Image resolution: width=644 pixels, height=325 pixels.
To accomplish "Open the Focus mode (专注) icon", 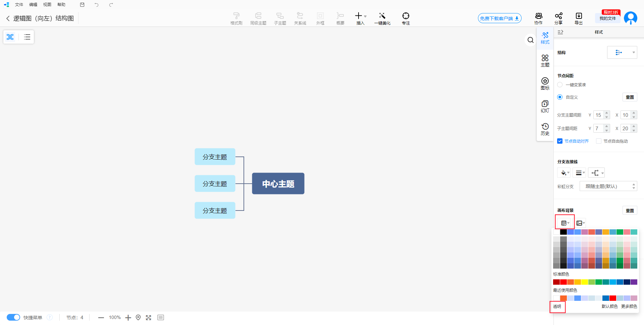I will point(406,18).
